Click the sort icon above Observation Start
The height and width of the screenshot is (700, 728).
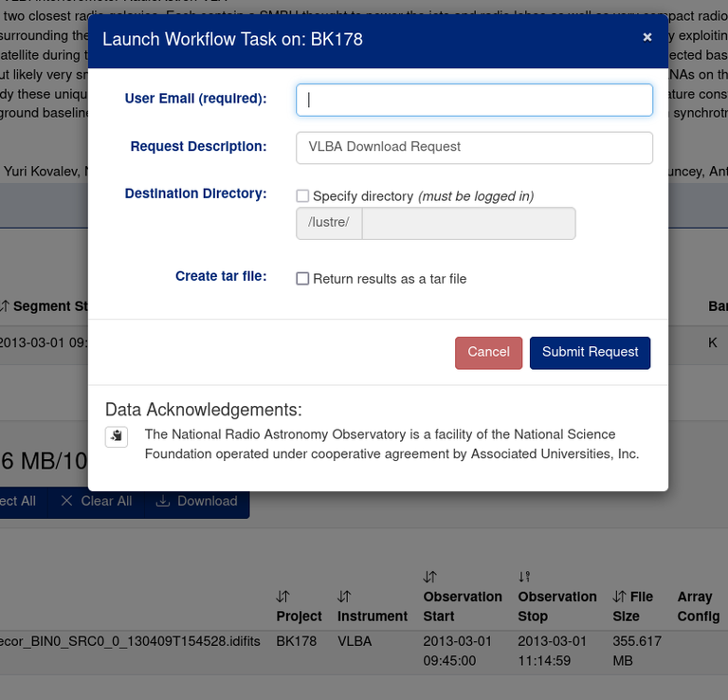tap(430, 577)
